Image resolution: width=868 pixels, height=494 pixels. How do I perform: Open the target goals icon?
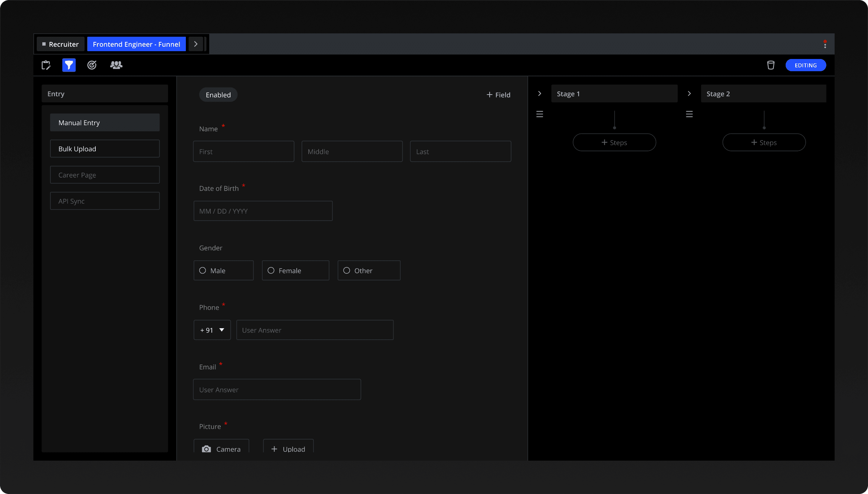92,65
